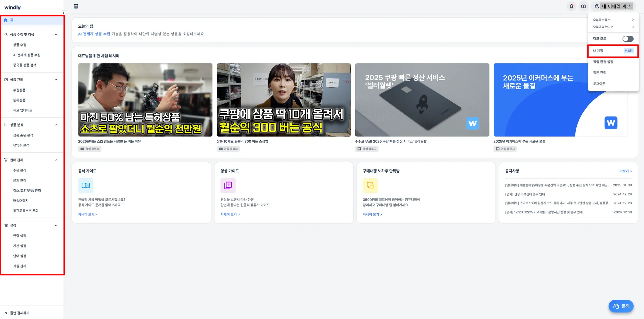This screenshot has height=319, width=644.
Task: Click 자세히 보기 under 구매대행 노하우 단톡방
Action: click(x=372, y=214)
